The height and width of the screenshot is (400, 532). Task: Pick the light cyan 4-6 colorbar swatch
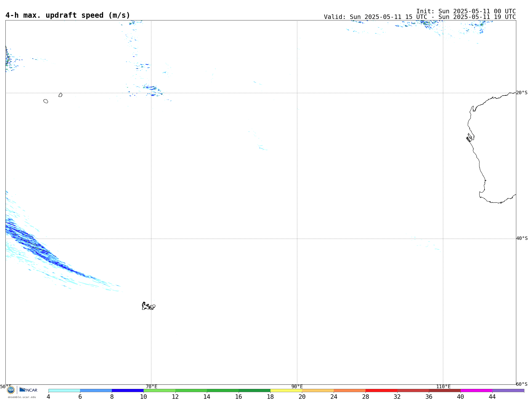tap(64, 391)
